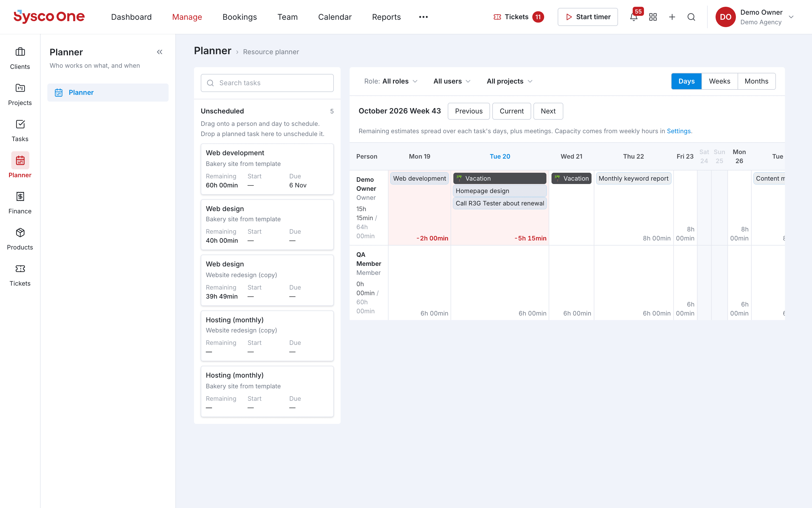Go to the Next week
The width and height of the screenshot is (812, 508).
[548, 111]
